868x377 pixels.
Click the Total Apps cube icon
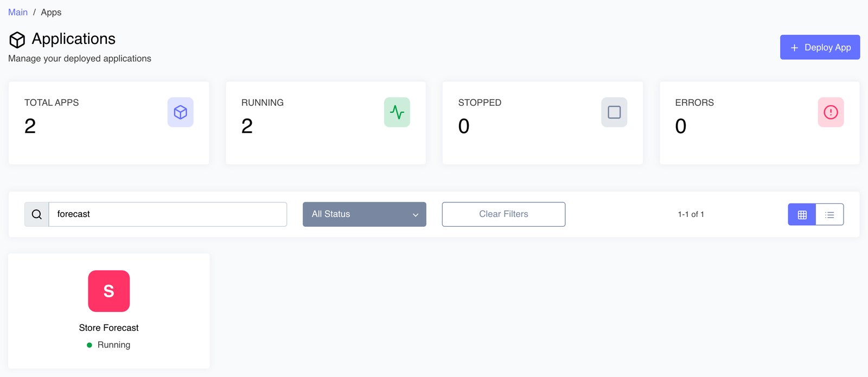(x=181, y=112)
